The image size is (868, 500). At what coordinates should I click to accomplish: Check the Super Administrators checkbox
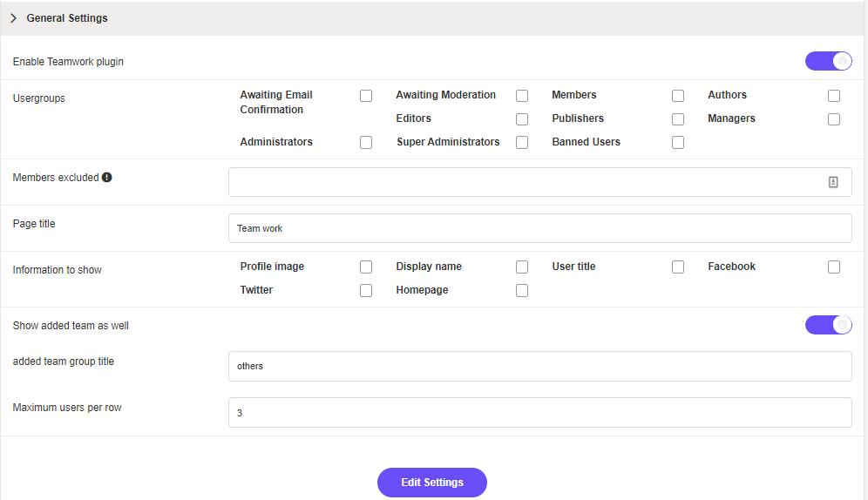[522, 143]
